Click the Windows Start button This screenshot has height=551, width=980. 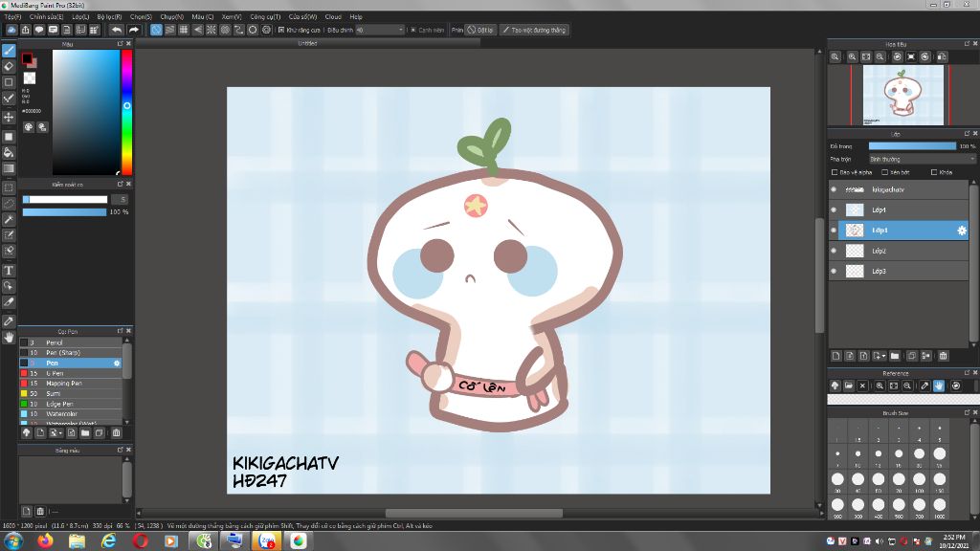click(x=12, y=540)
